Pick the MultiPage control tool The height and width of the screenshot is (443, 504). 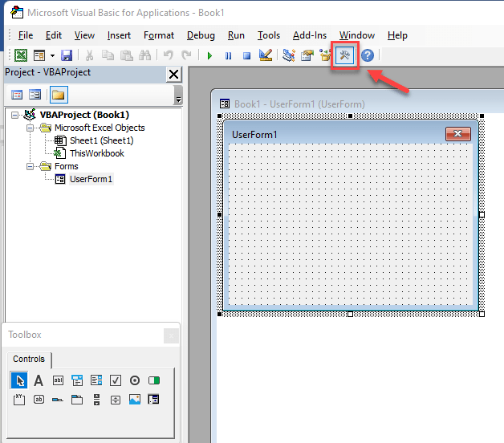coord(77,400)
